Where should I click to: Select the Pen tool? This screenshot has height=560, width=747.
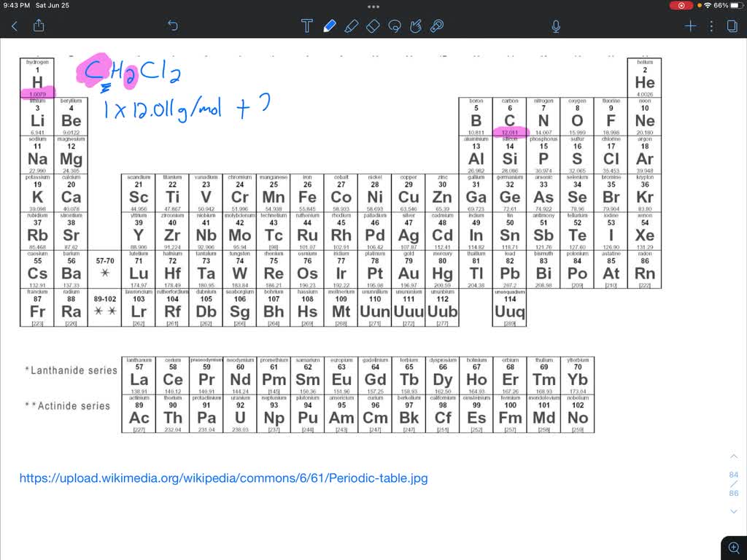[x=329, y=26]
